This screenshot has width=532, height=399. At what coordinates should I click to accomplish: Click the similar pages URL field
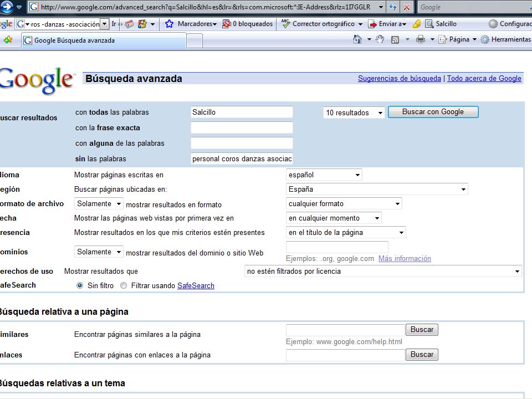(x=345, y=330)
